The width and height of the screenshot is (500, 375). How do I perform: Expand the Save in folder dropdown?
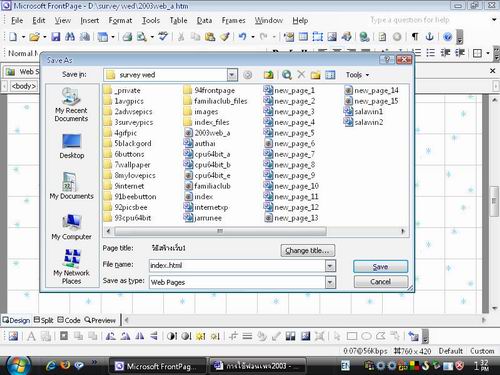232,75
